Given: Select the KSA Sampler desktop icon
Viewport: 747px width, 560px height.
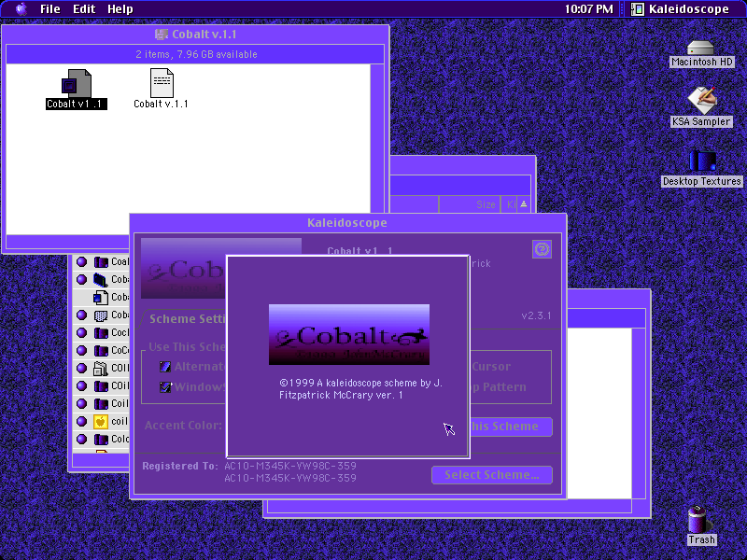Looking at the screenshot, I should [x=701, y=100].
